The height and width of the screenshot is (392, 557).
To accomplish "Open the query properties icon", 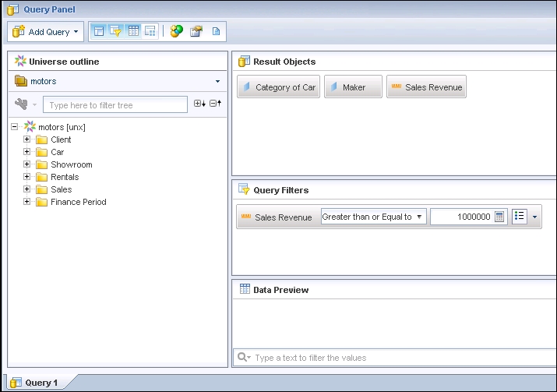I will [x=196, y=31].
